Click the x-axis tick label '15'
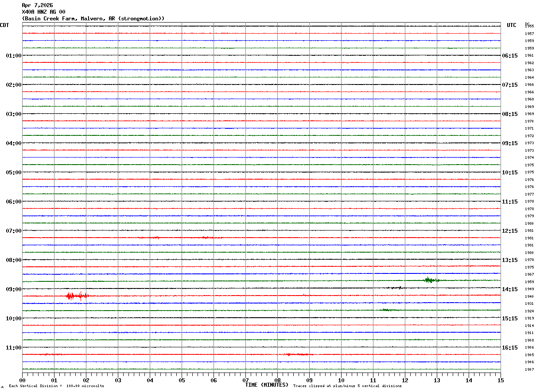Image resolution: width=536 pixels, height=392 pixels. pyautogui.click(x=501, y=380)
